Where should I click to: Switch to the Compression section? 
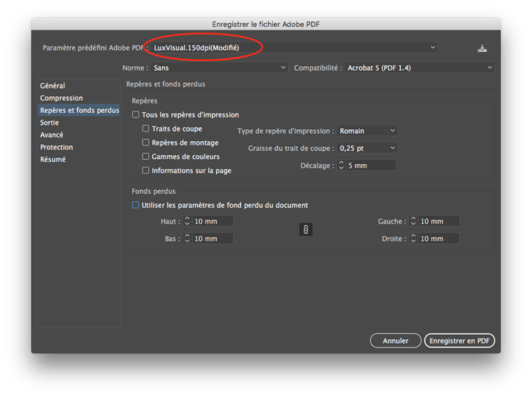click(62, 98)
